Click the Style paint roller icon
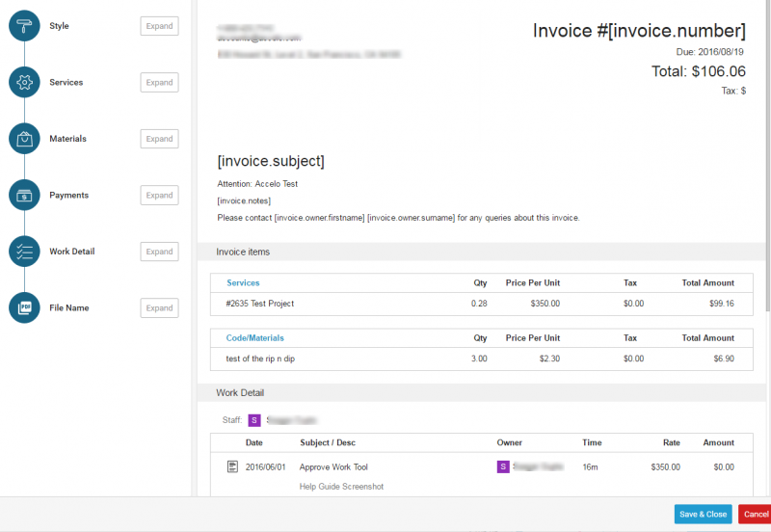Screen dimensions: 771x532 point(24,26)
